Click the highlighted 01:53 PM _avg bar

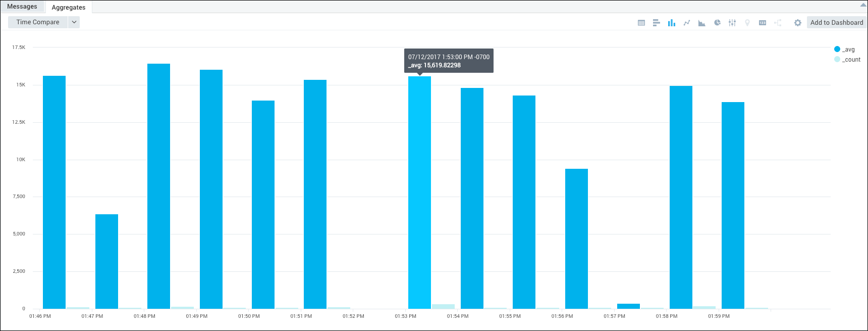click(419, 192)
